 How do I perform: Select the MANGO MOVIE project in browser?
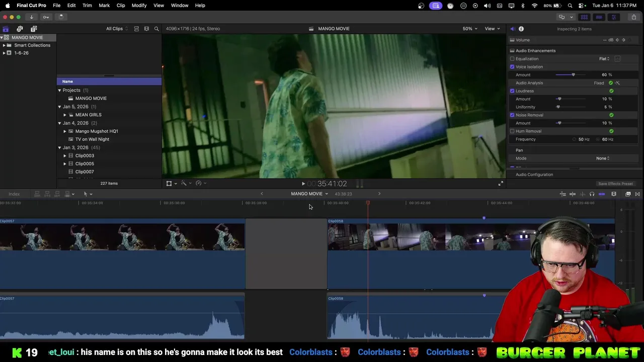(91, 99)
